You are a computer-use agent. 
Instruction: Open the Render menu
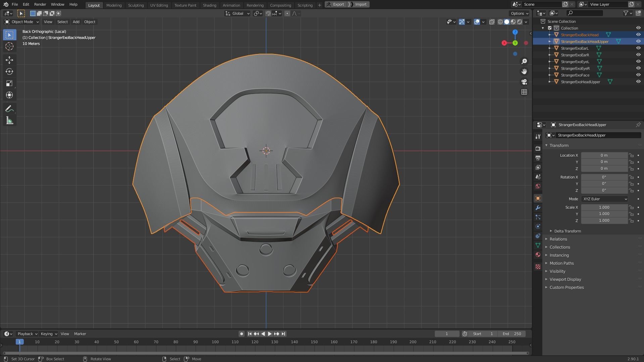40,4
